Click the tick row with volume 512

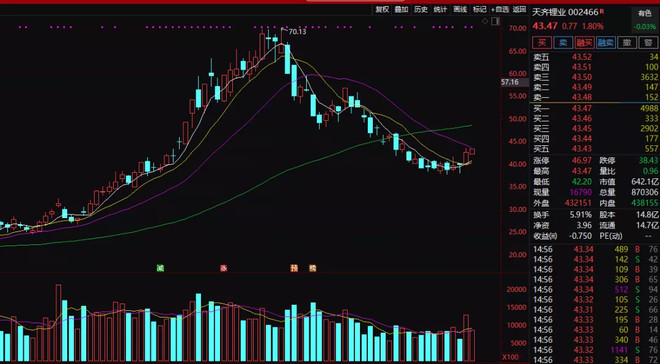595,290
